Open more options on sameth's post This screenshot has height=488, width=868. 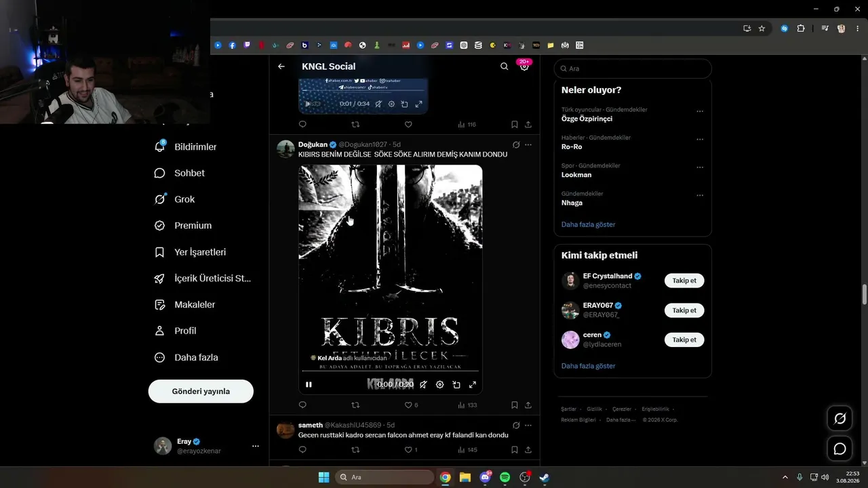[x=528, y=425]
